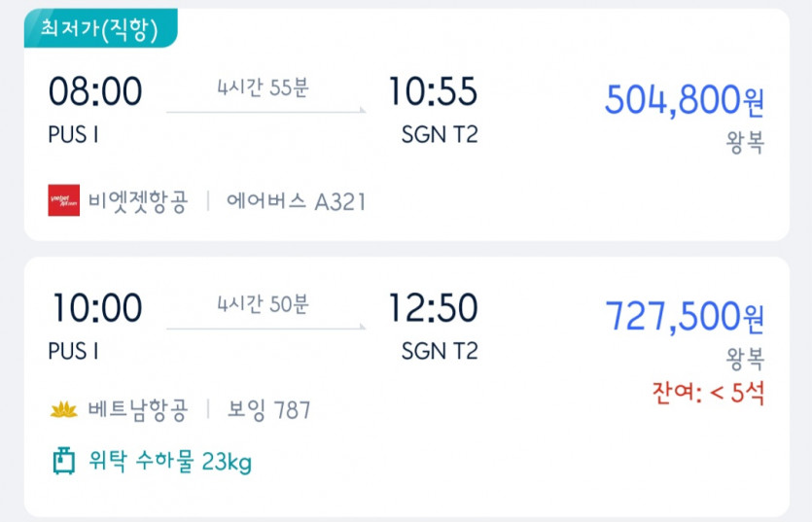Click the 4시간 50분 flight duration
The width and height of the screenshot is (812, 522).
point(263,303)
